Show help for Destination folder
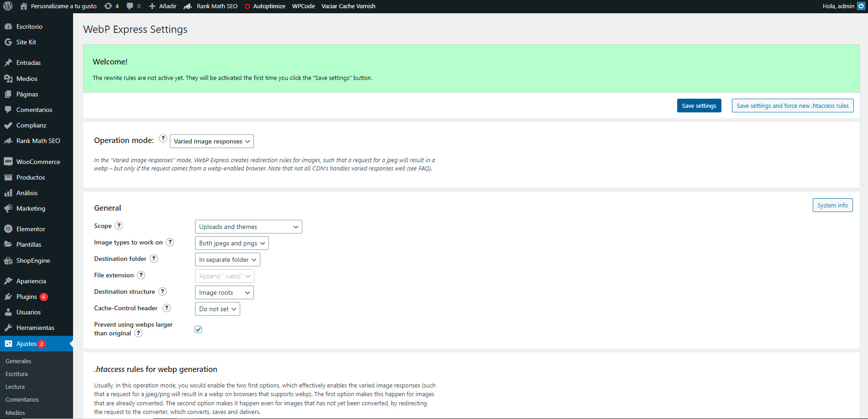This screenshot has width=868, height=419. coord(154,259)
